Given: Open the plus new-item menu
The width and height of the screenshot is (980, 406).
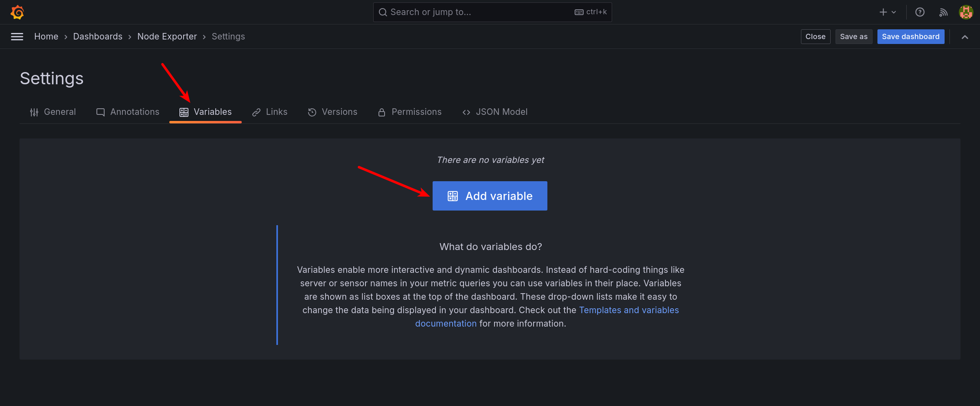Looking at the screenshot, I should pyautogui.click(x=888, y=12).
